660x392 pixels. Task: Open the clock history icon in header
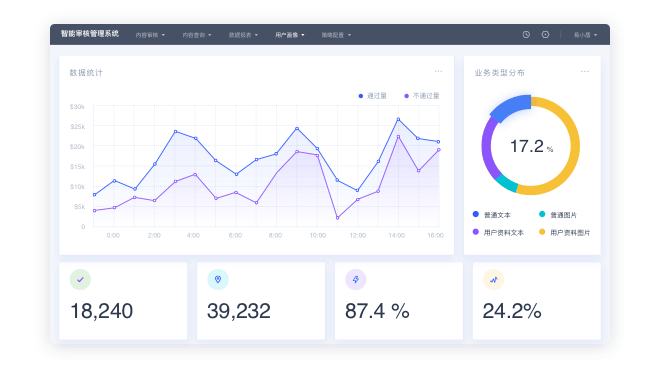click(x=526, y=35)
